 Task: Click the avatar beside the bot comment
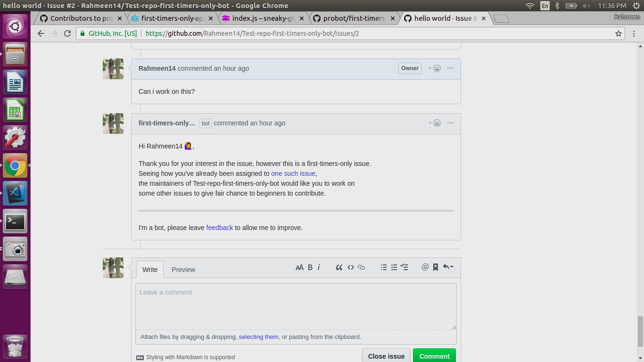coord(113,123)
